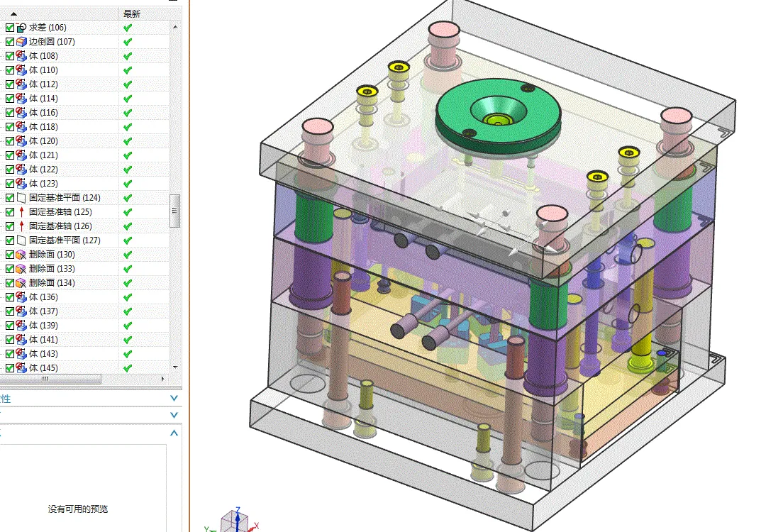
Task: Toggle the checkbox for 体 (122)
Action: coord(9,170)
